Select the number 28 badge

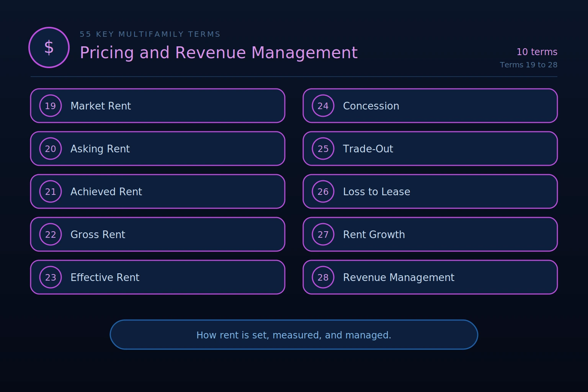(x=323, y=277)
